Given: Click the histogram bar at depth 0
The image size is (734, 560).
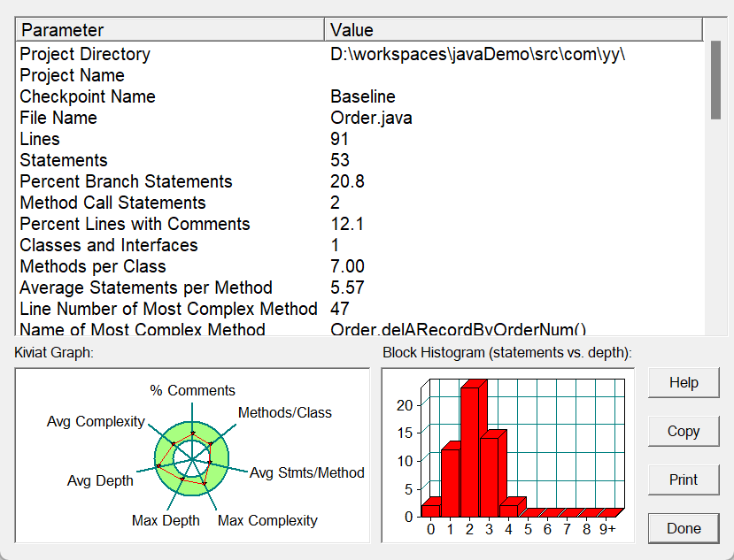Looking at the screenshot, I should click(x=430, y=510).
